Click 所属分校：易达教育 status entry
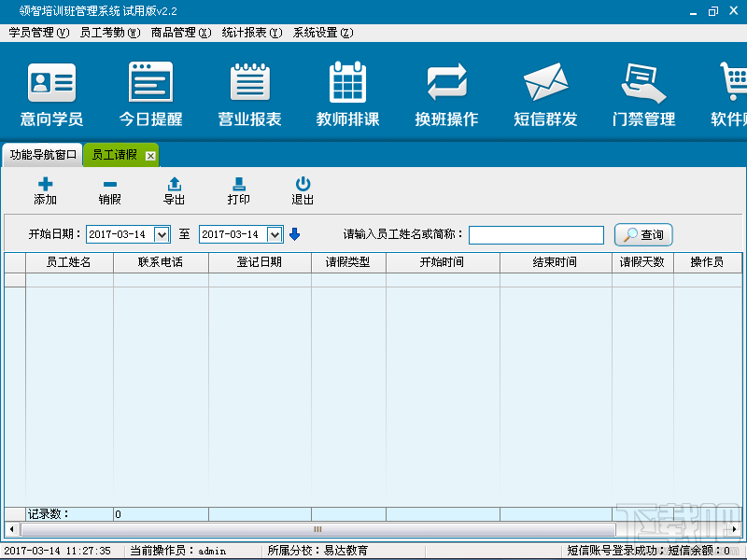This screenshot has height=560, width=747. tap(317, 551)
